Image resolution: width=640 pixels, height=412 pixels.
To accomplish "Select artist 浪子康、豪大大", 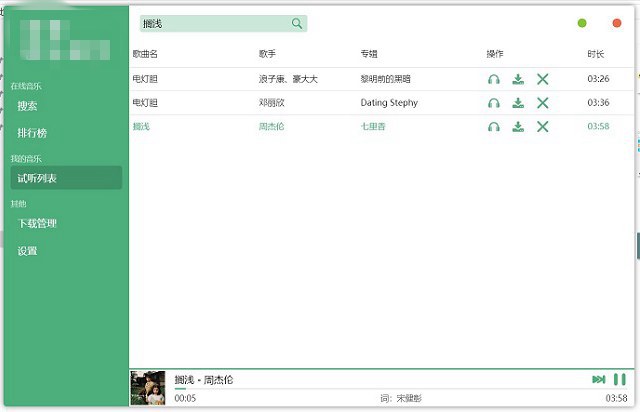I will (x=288, y=79).
